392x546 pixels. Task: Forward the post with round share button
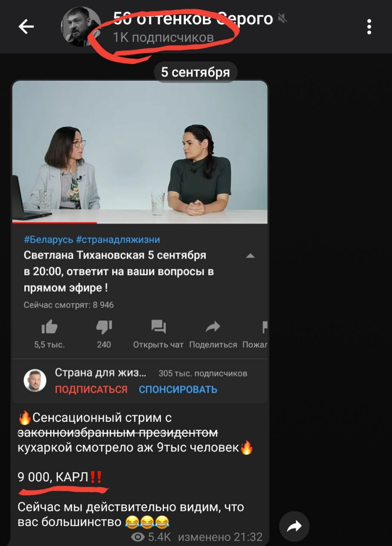[x=294, y=526]
